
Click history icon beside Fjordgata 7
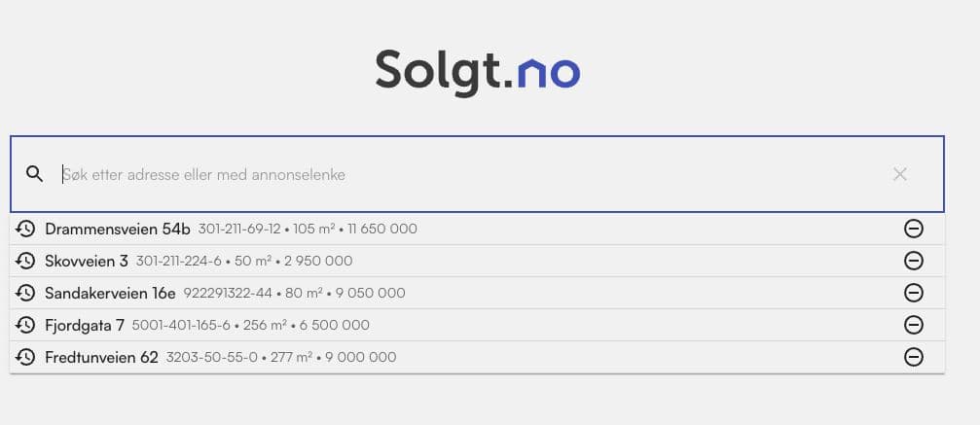point(26,325)
